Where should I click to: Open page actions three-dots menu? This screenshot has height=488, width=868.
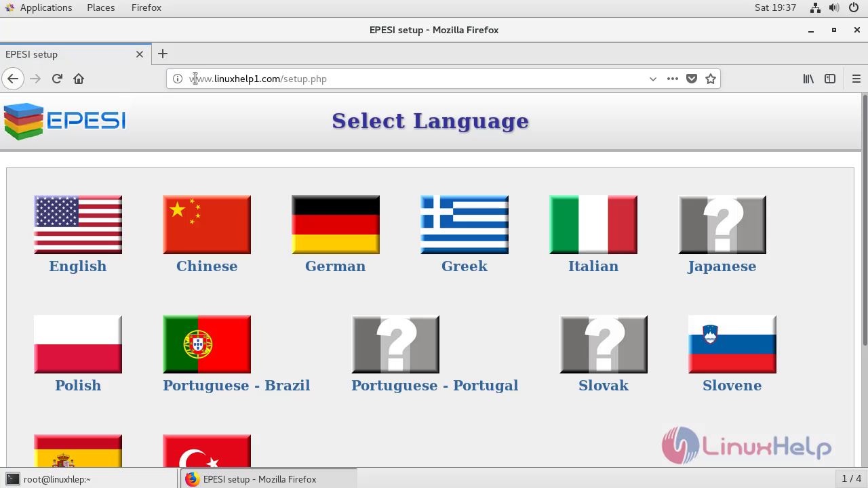pyautogui.click(x=672, y=79)
